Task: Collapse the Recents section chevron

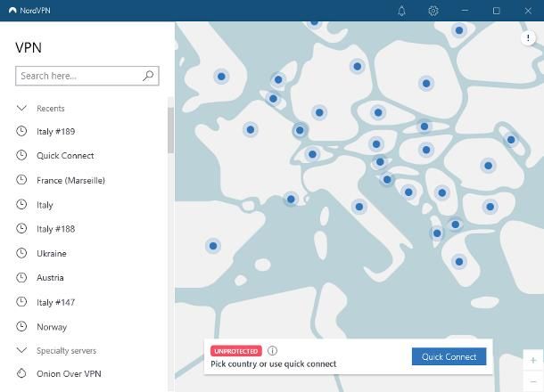Action: click(21, 108)
